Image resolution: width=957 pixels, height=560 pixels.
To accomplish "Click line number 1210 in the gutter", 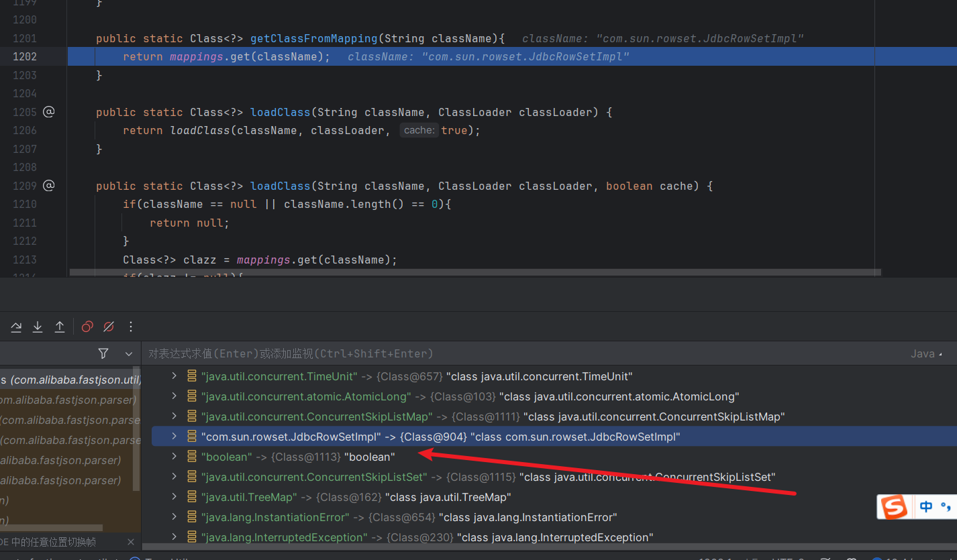I will (x=25, y=204).
